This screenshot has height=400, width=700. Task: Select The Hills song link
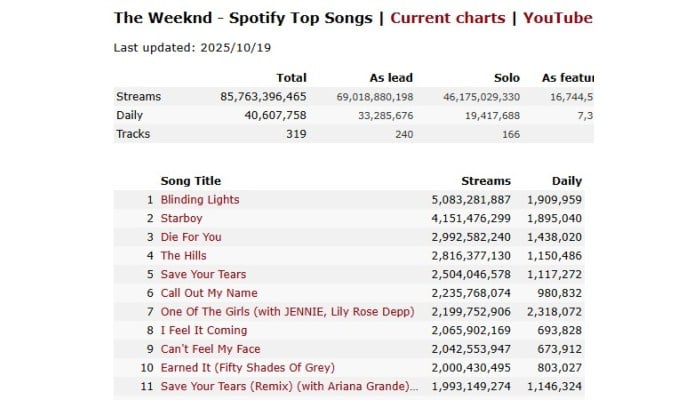pos(185,256)
